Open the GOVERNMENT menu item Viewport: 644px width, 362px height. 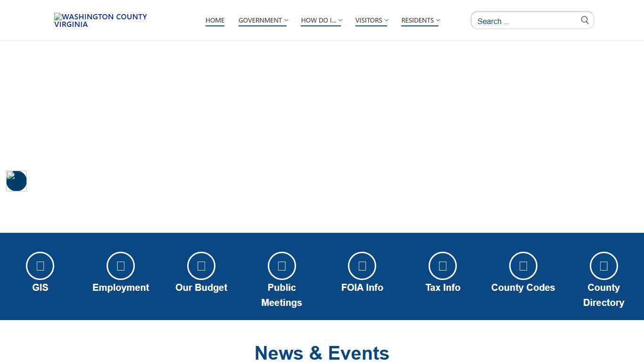point(260,20)
